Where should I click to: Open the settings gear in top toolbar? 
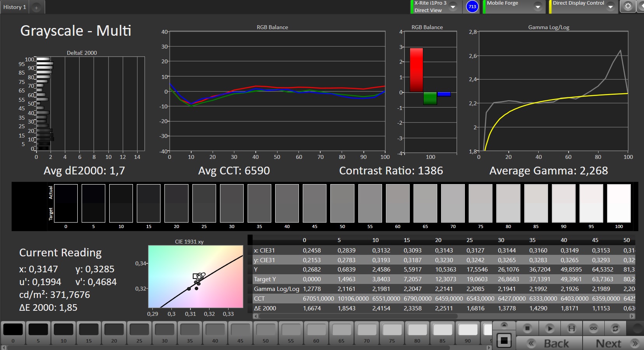pos(628,7)
